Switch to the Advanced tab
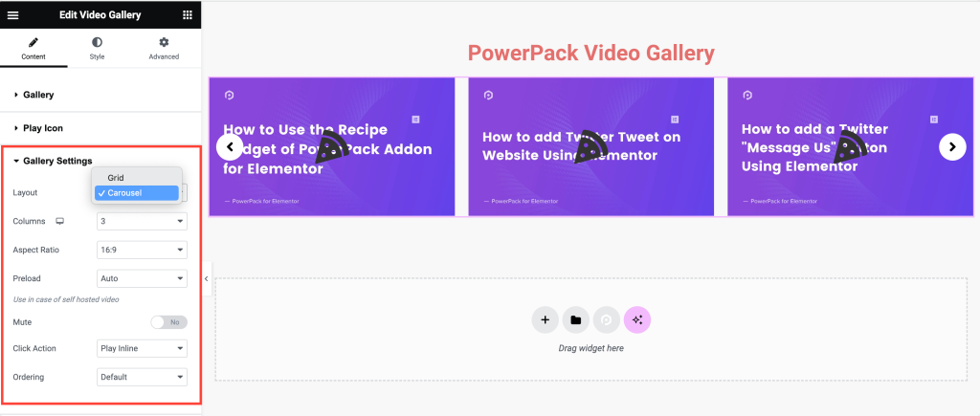The width and height of the screenshot is (980, 416). pyautogui.click(x=164, y=49)
